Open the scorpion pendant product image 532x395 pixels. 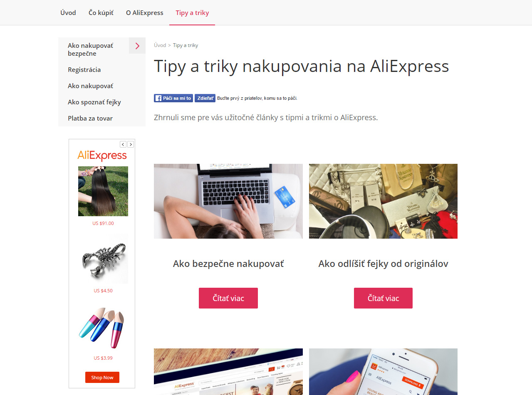[x=103, y=259]
